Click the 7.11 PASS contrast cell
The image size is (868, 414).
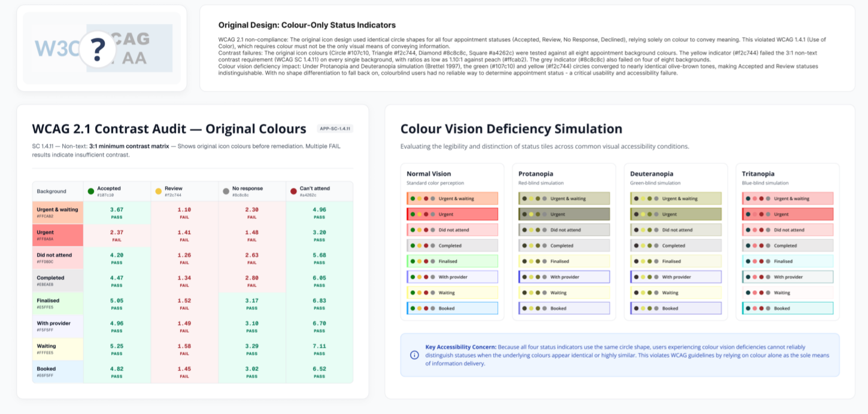(x=320, y=349)
